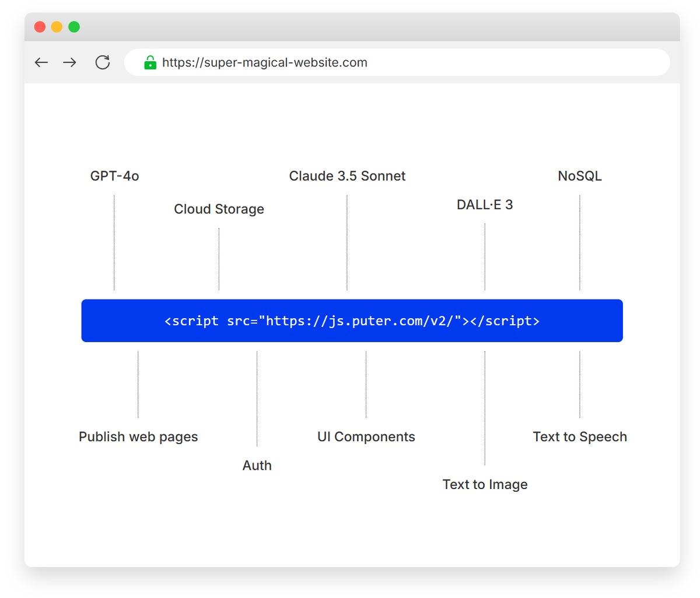
Task: Click the blue puter.js script tag banner
Action: tap(352, 321)
